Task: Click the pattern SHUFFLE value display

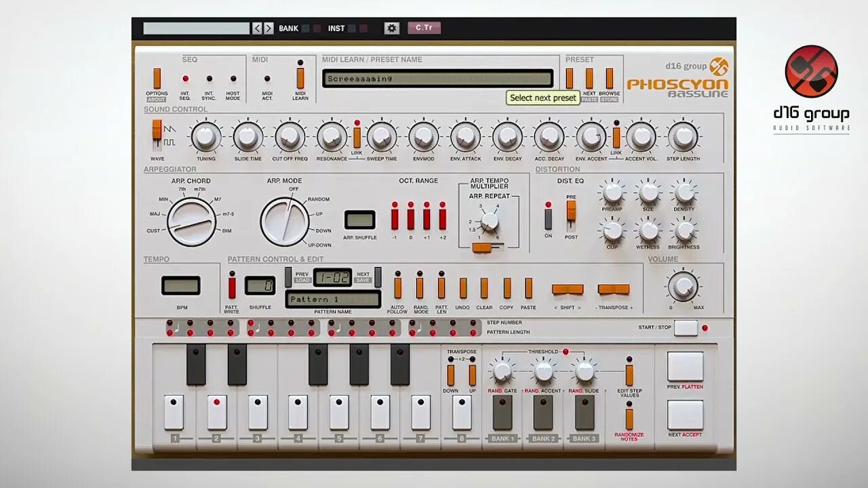Action: [260, 285]
